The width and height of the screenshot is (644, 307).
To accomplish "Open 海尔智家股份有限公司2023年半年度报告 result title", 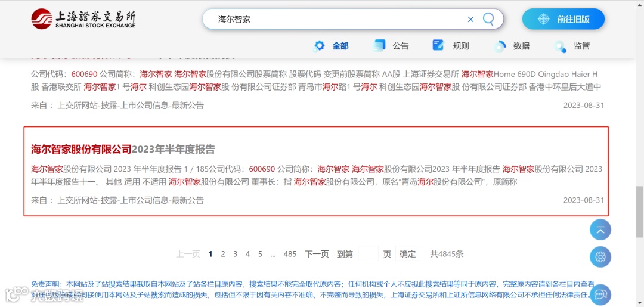I will [x=123, y=149].
